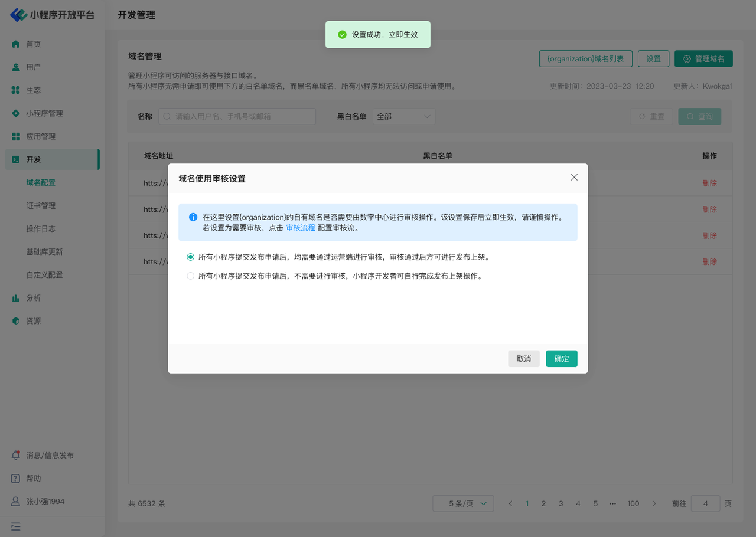Open 小程序管理 diamond icon in sidebar
The image size is (756, 537).
(x=16, y=113)
